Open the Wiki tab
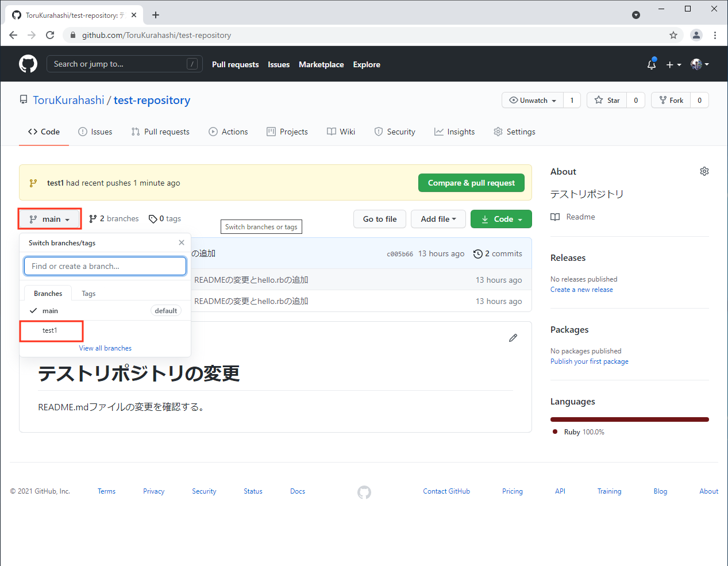This screenshot has width=728, height=566. coord(341,132)
